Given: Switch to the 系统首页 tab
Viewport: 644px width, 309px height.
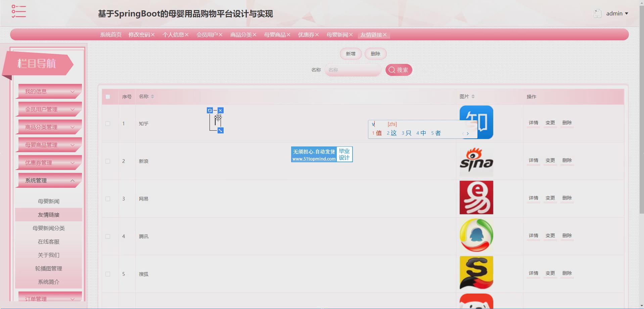Looking at the screenshot, I should 111,35.
